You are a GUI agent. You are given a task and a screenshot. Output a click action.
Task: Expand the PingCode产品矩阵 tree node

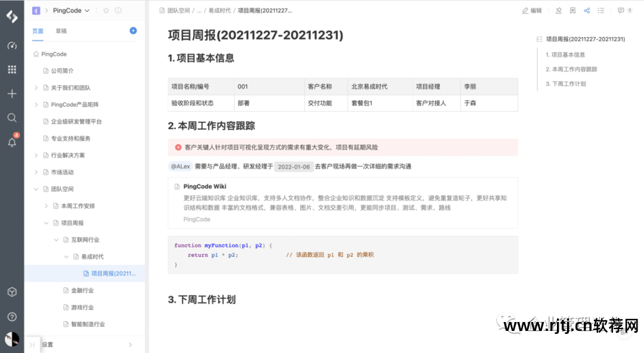pyautogui.click(x=36, y=104)
